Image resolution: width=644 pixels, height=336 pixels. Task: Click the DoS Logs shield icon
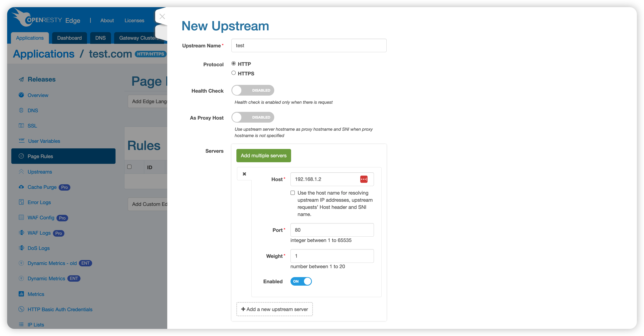(21, 248)
